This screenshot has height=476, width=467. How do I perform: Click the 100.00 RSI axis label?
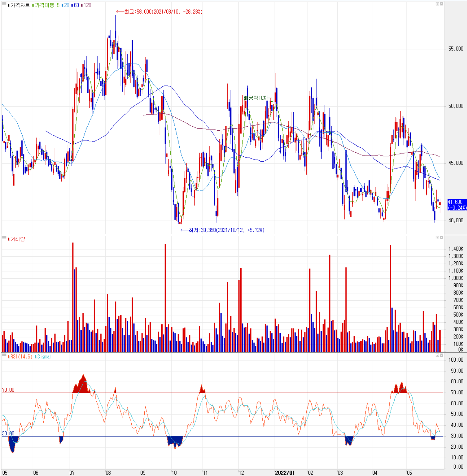(456, 360)
